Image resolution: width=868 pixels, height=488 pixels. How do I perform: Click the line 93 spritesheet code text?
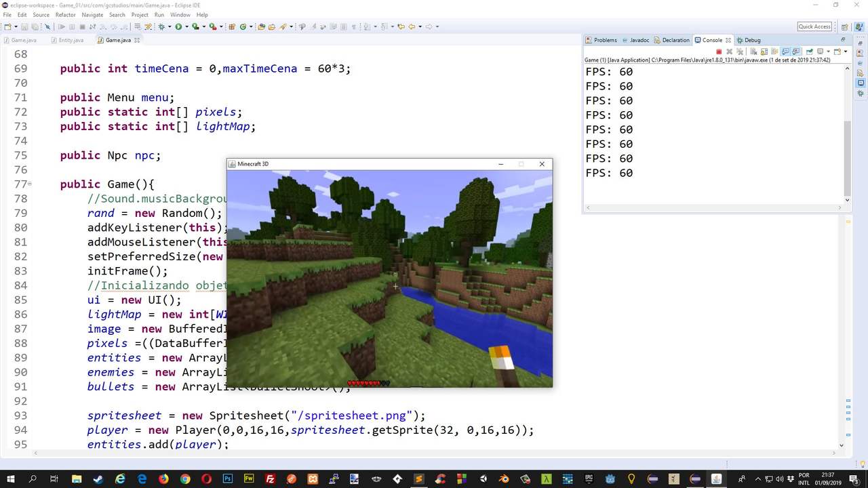click(256, 415)
